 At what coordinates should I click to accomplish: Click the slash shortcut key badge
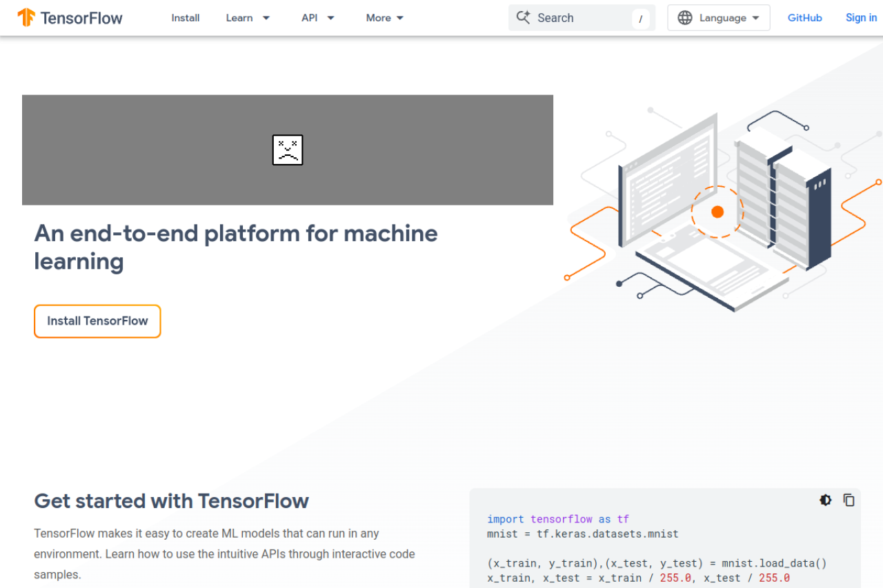(641, 19)
